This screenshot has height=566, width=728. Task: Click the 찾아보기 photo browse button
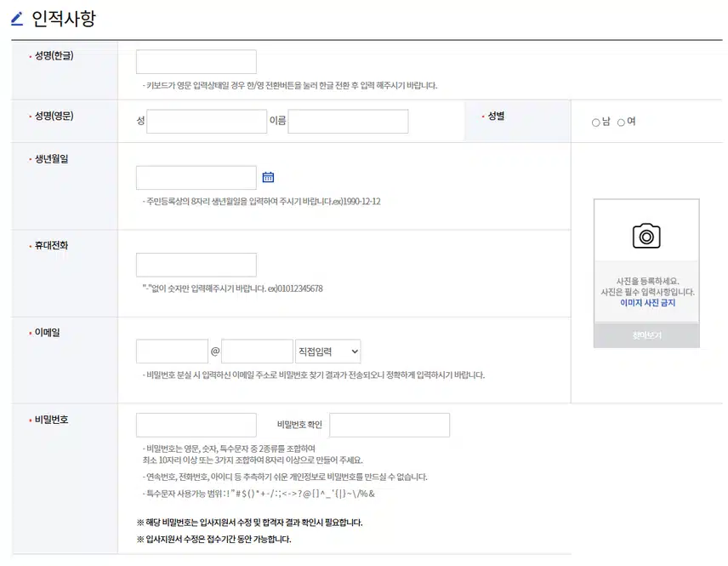(646, 335)
